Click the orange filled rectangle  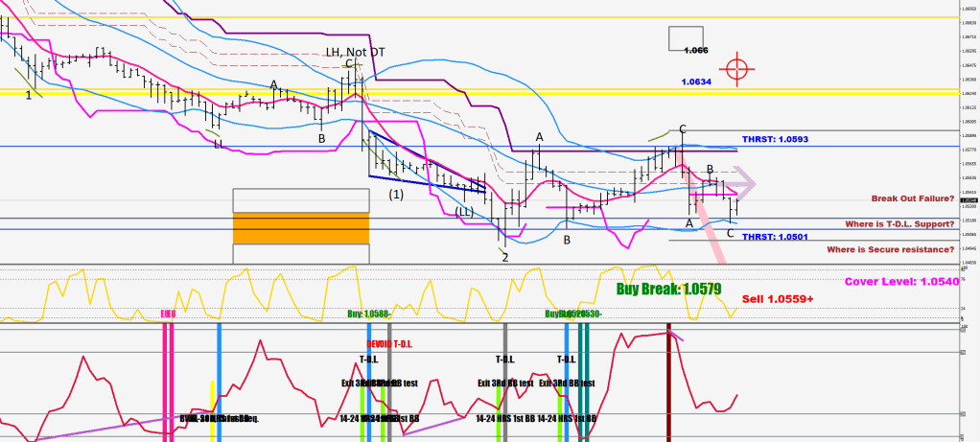coord(300,227)
